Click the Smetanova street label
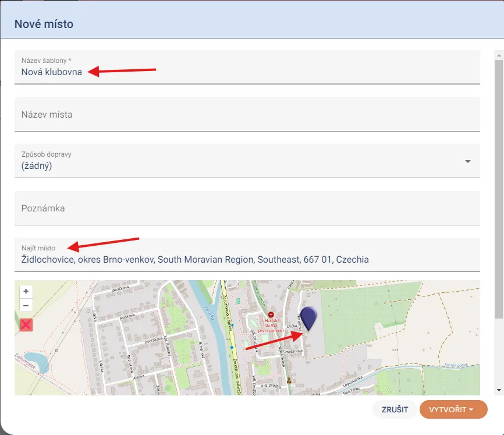This screenshot has width=504, height=435. (x=293, y=352)
